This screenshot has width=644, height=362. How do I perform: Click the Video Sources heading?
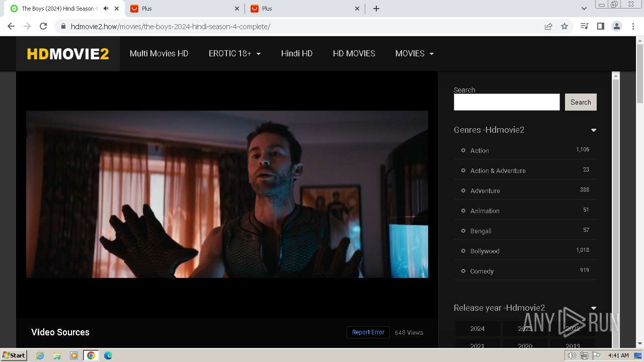pos(60,332)
